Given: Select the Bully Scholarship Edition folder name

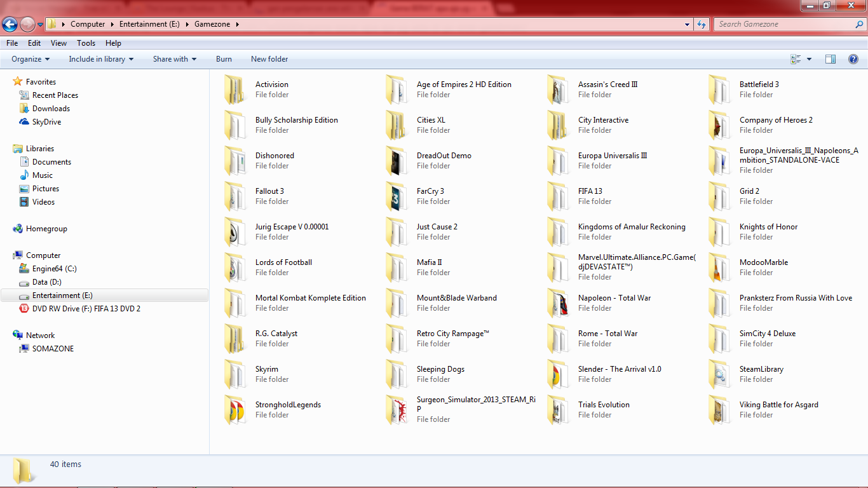Looking at the screenshot, I should 297,120.
